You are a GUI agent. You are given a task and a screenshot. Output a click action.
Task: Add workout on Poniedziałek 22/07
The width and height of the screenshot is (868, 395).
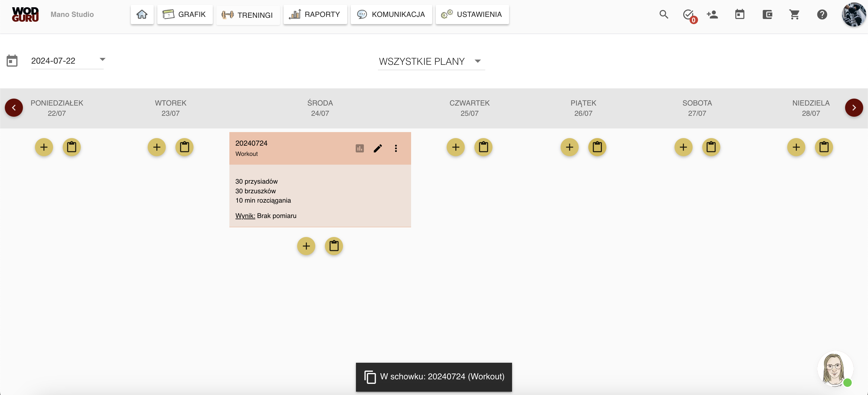coord(44,147)
